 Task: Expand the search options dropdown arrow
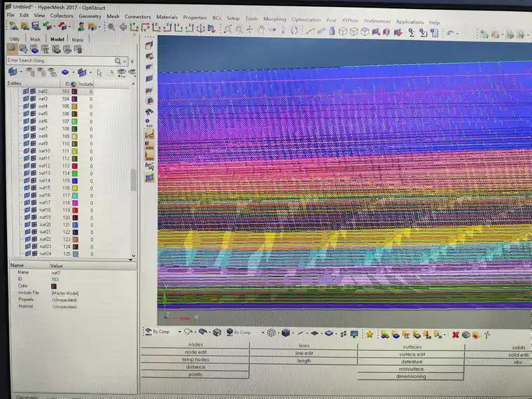pos(125,62)
